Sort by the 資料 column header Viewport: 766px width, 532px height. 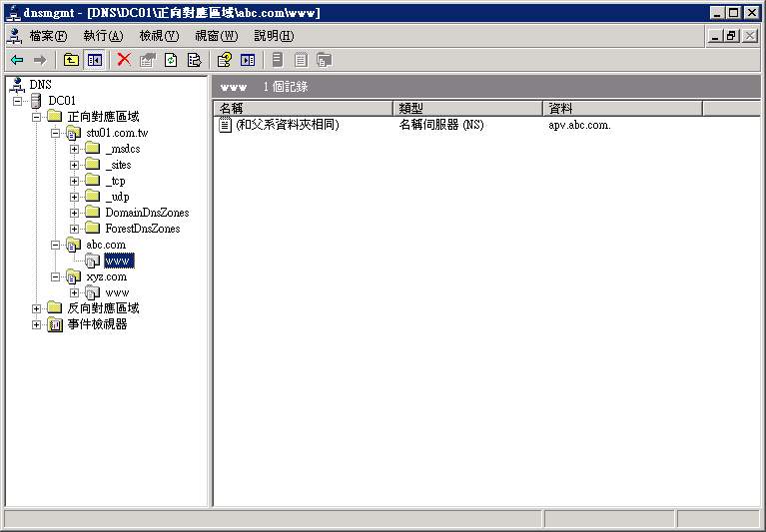[x=623, y=109]
